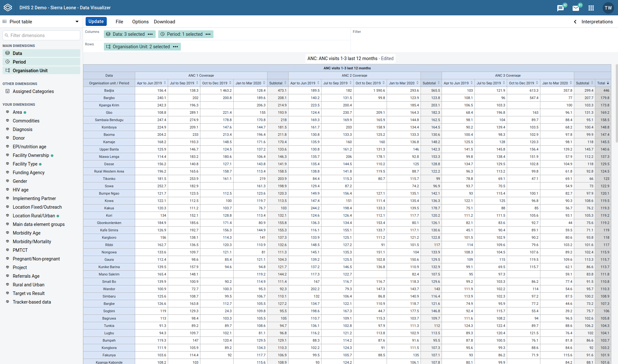Click the DHIS2 logo icon
The image size is (618, 364).
point(8,8)
